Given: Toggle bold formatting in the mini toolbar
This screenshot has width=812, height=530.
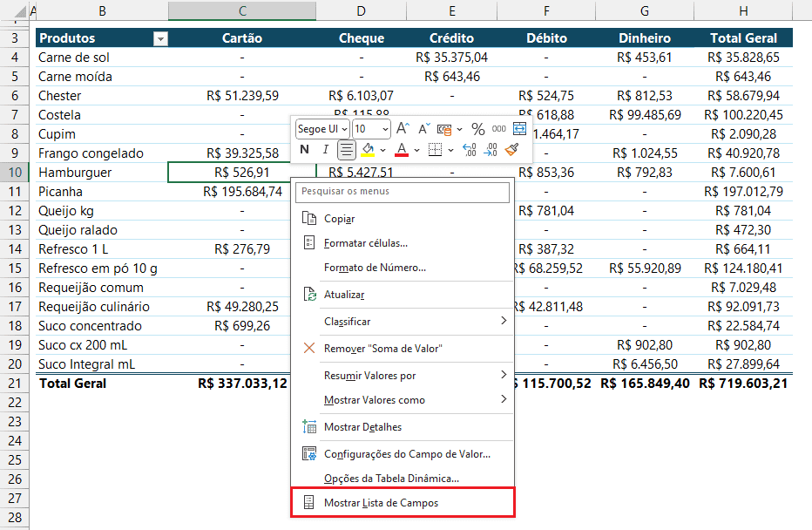Looking at the screenshot, I should (x=304, y=149).
